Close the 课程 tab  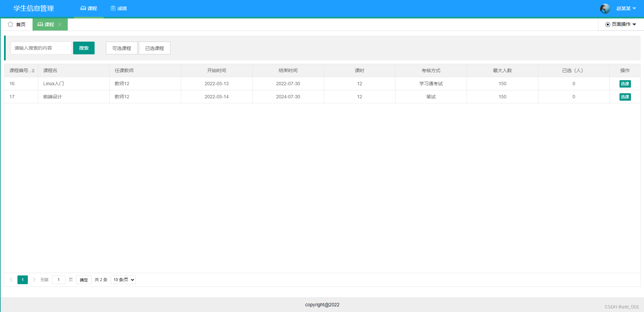[60, 24]
